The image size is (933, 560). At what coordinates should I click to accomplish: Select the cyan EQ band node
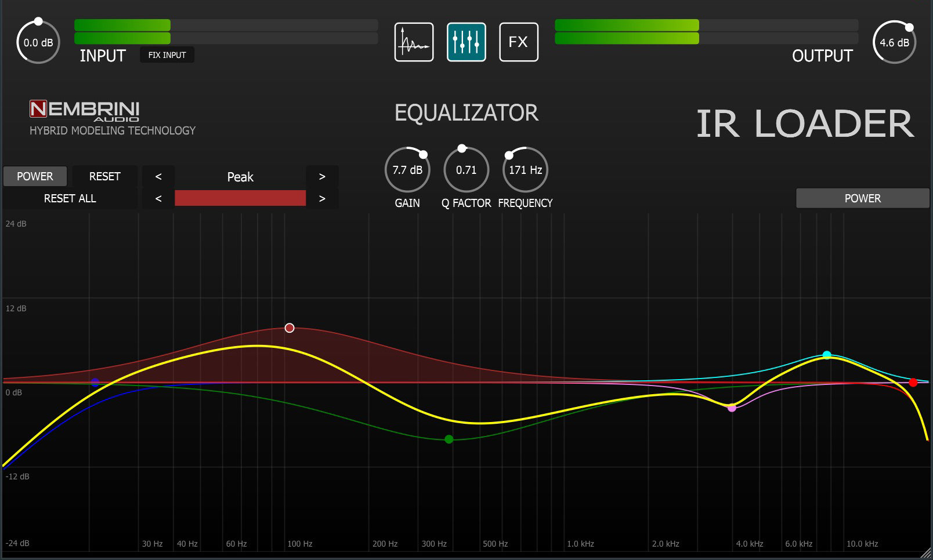coord(827,355)
